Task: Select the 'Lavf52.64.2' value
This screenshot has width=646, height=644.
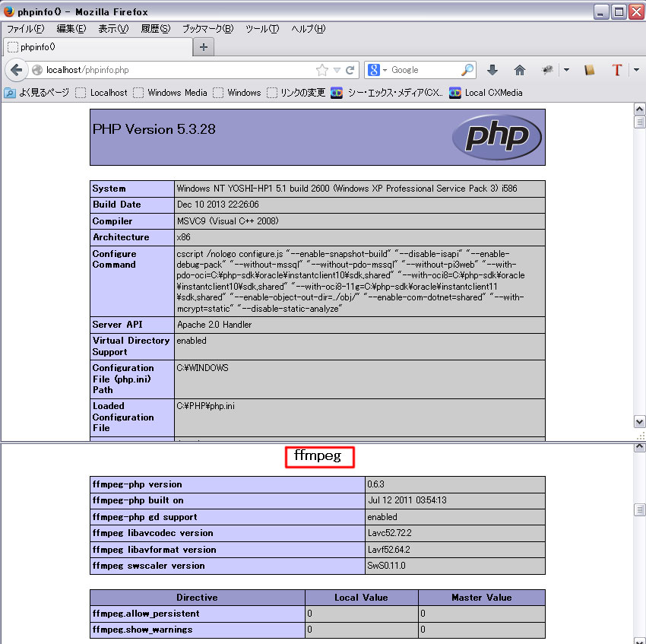Action: click(x=388, y=550)
